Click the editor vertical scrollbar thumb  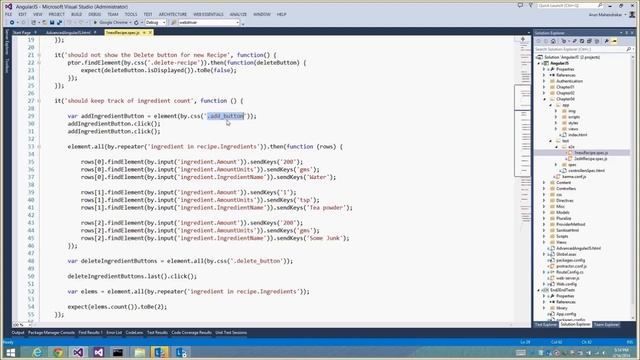point(522,131)
